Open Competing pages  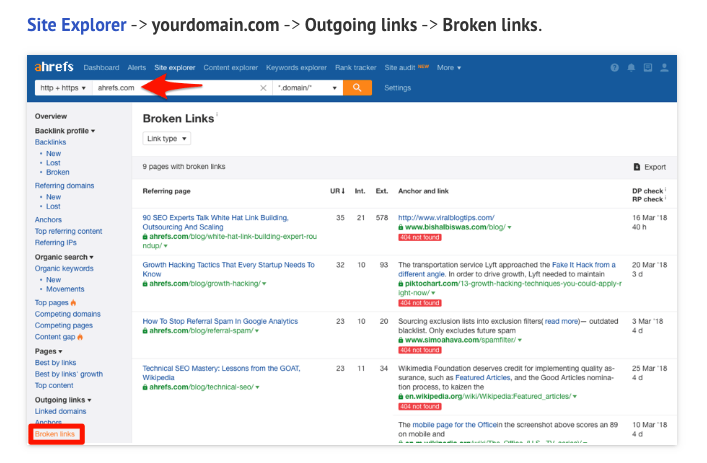[64, 325]
